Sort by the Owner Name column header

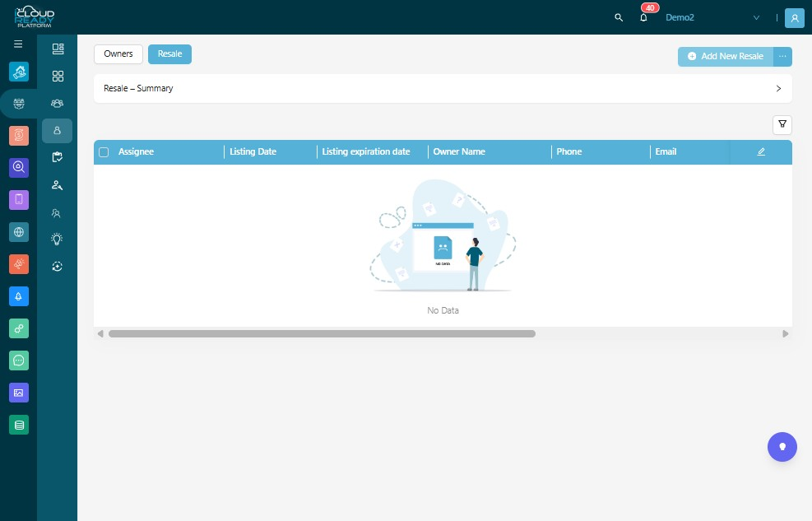[459, 151]
